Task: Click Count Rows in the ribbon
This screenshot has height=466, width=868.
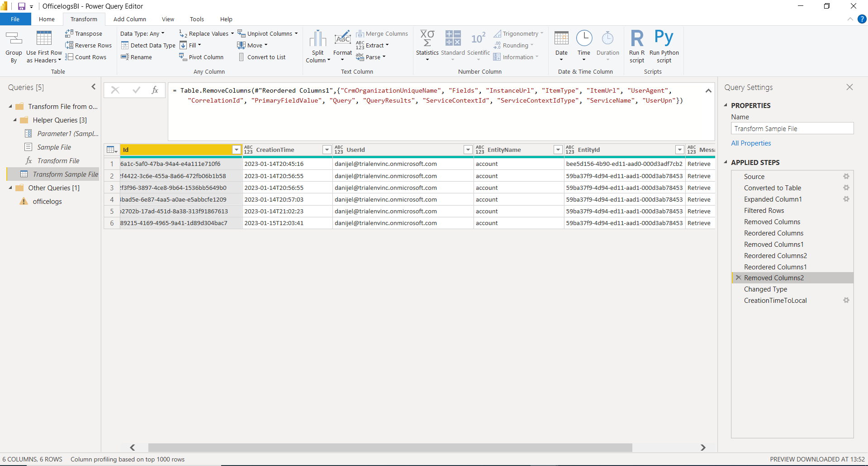Action: 85,57
